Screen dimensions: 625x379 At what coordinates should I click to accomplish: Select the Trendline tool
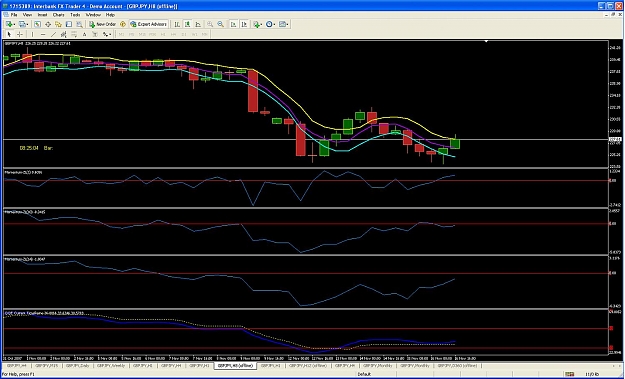pos(53,35)
